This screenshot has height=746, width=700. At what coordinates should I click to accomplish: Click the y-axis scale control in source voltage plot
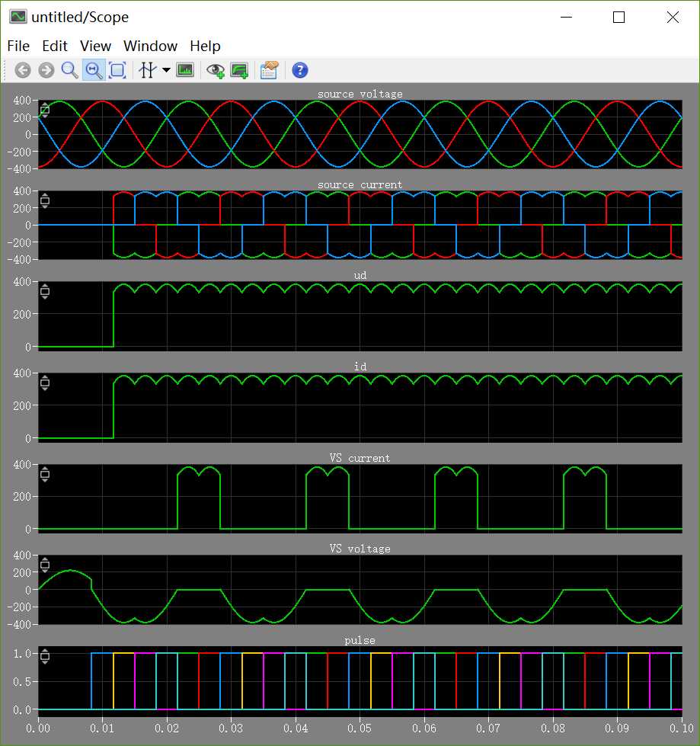pyautogui.click(x=45, y=110)
